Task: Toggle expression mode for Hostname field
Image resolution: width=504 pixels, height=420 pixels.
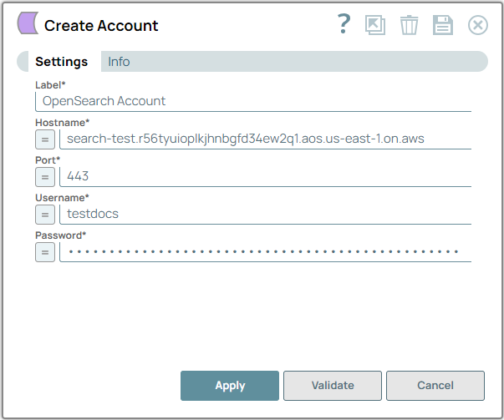Action: click(x=45, y=139)
